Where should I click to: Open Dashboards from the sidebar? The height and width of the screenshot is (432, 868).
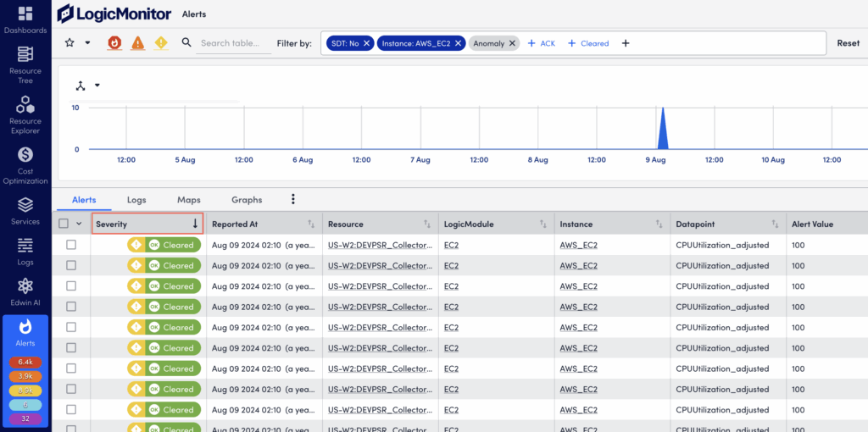(x=25, y=14)
